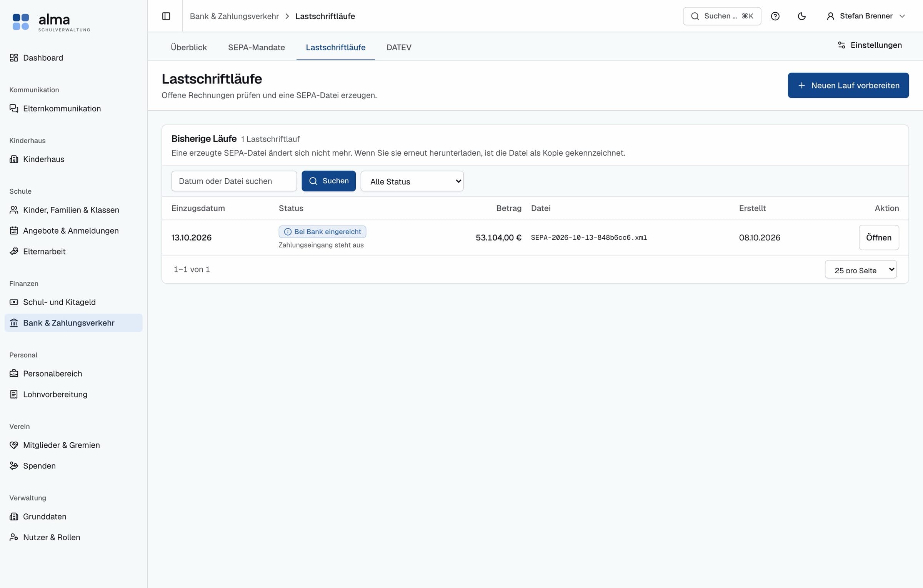Go to Elternkommunikation in the sidebar
The width and height of the screenshot is (923, 588).
click(x=73, y=108)
